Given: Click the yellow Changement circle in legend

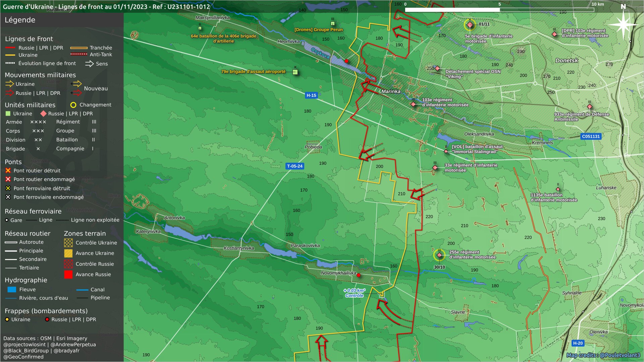Looking at the screenshot, I should 73,105.
